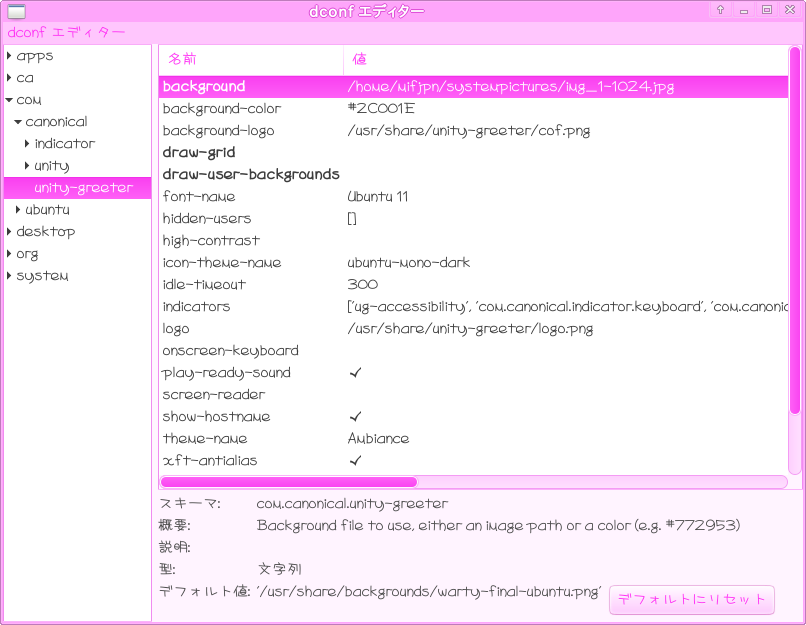Expand the ubuntu tree node

[18, 210]
